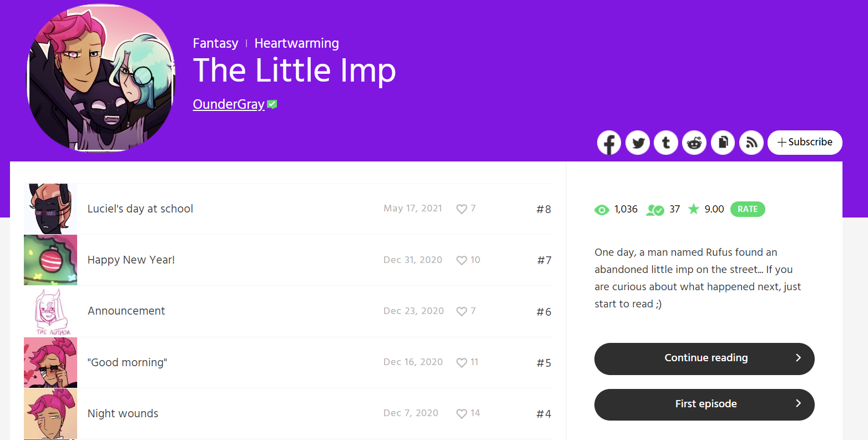This screenshot has width=868, height=440.
Task: Visit OunderGray's author profile
Action: tap(228, 104)
